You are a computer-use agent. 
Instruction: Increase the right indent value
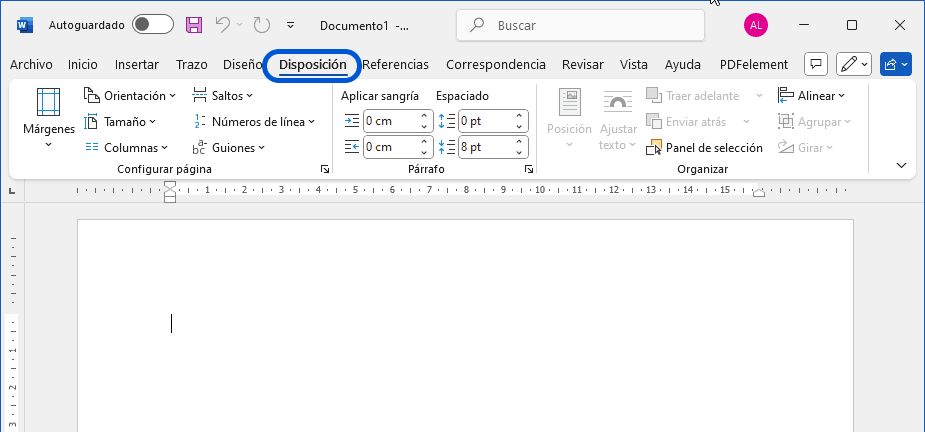pos(424,142)
